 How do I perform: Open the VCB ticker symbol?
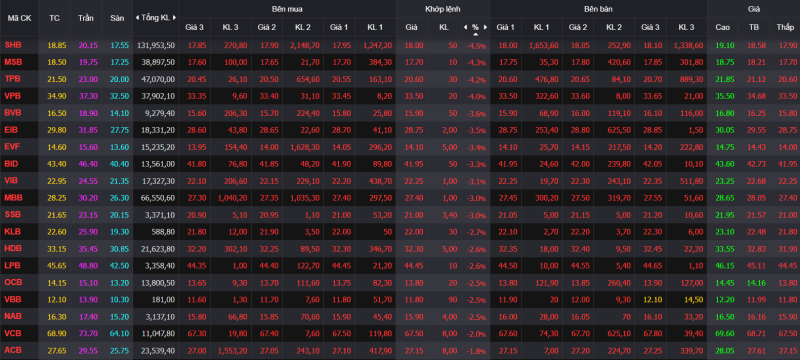point(13,333)
